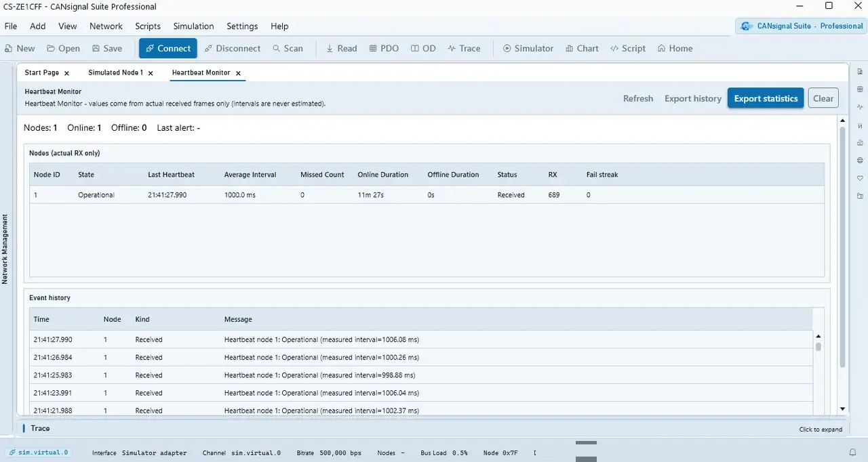Launch the Simulator from the toolbar

pos(528,48)
